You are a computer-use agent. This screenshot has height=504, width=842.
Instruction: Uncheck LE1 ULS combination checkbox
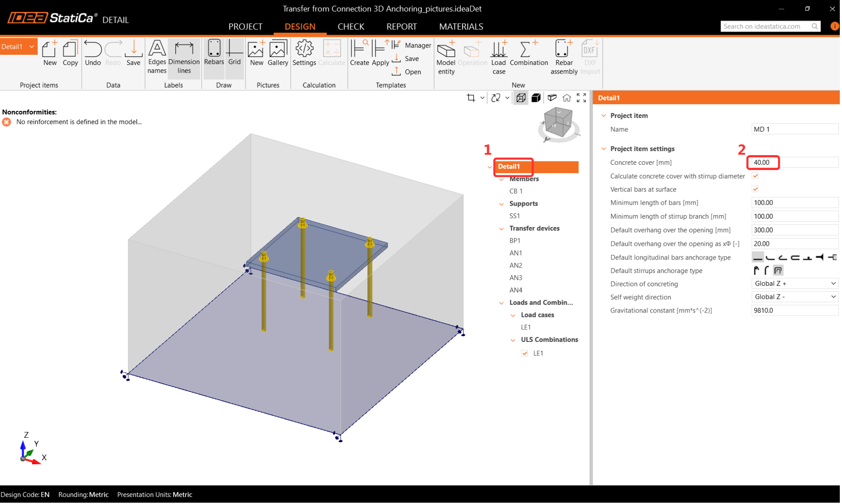[x=524, y=353]
